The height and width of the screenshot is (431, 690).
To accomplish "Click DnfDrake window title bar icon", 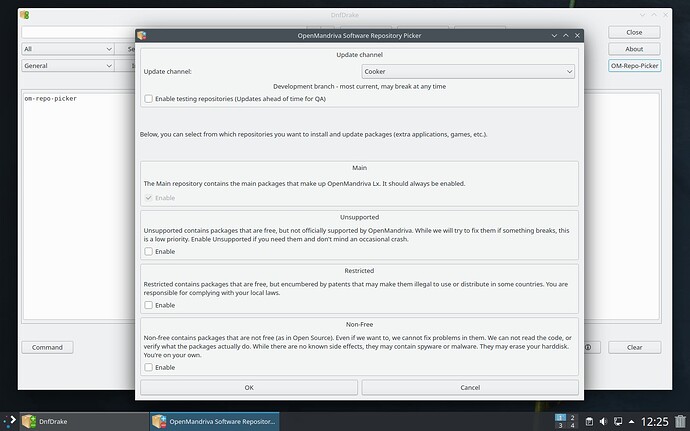I will point(25,15).
